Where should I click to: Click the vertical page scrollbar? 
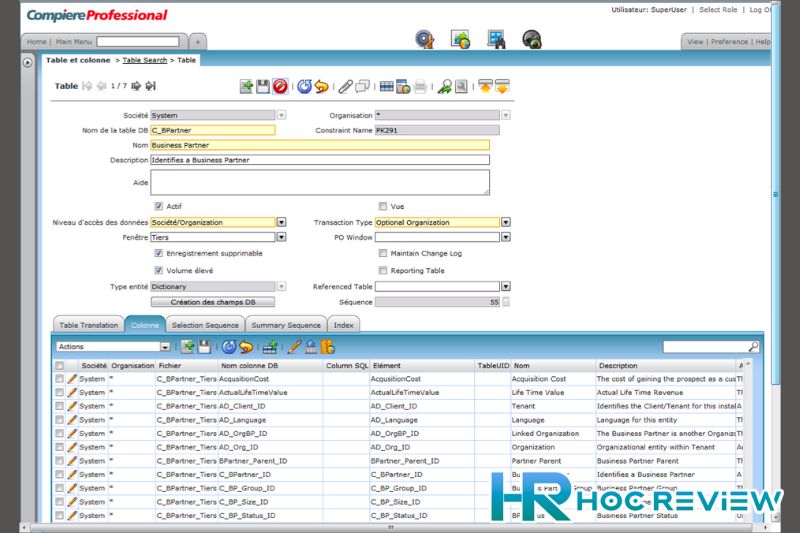(x=775, y=194)
